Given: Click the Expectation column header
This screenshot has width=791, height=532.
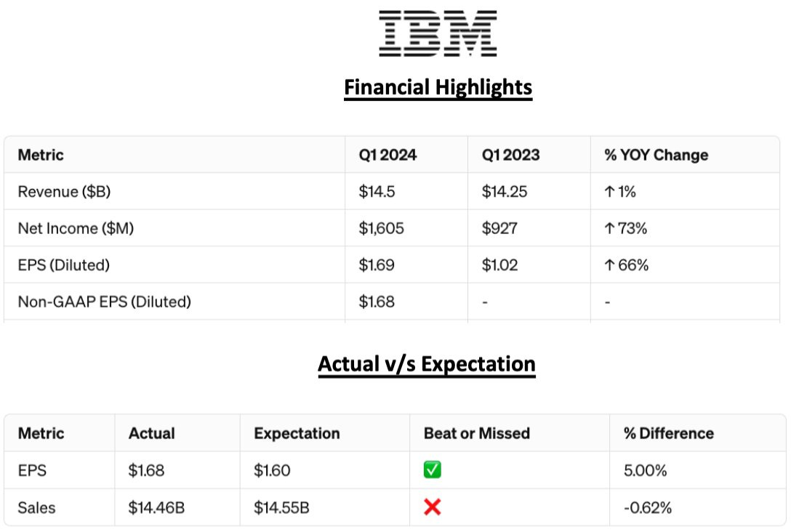Looking at the screenshot, I should [297, 434].
